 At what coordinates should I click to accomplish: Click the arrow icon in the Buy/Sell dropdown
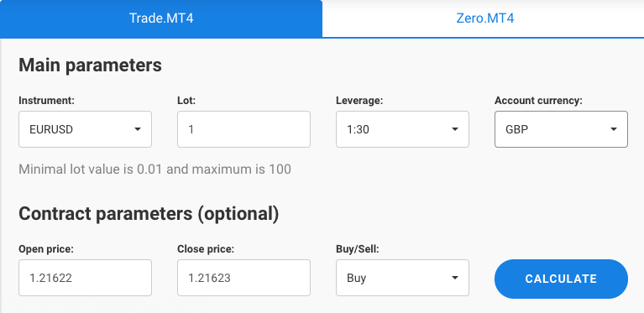tap(454, 278)
